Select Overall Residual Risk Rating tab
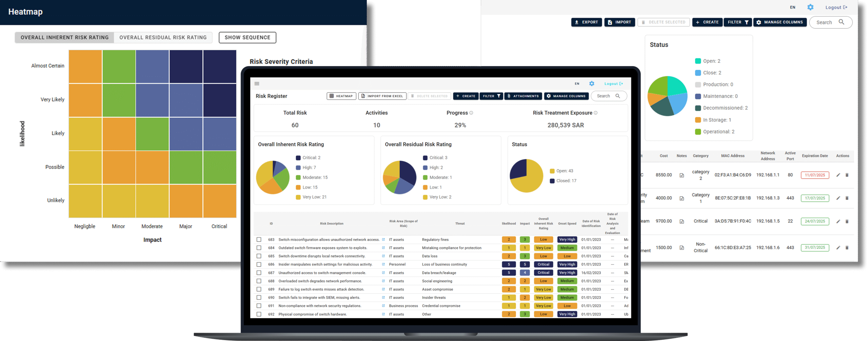The height and width of the screenshot is (341, 868). [x=163, y=38]
